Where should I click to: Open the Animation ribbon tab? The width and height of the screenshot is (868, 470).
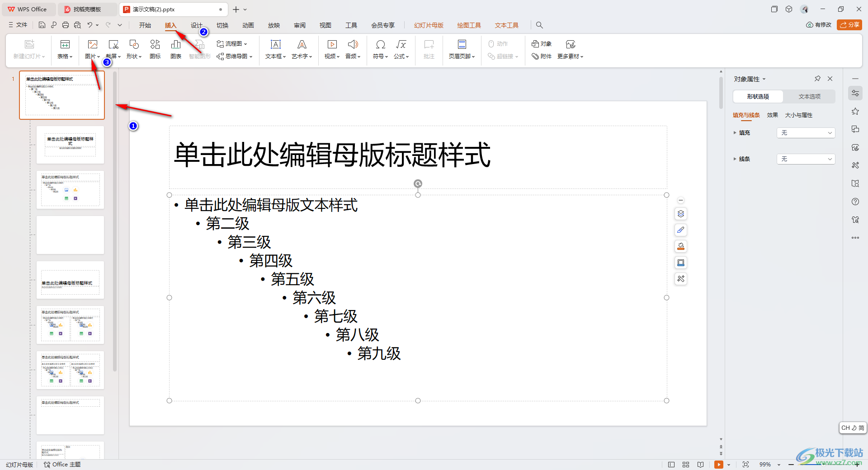pyautogui.click(x=248, y=25)
